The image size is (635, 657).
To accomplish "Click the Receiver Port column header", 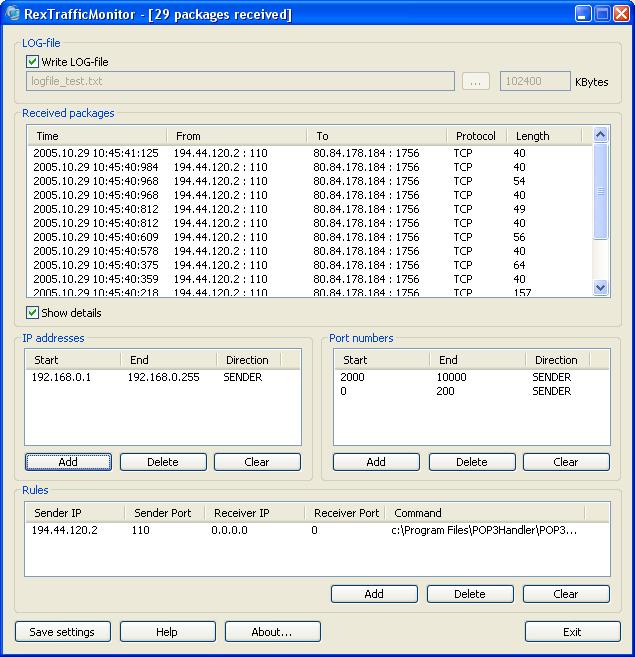I will tap(345, 513).
